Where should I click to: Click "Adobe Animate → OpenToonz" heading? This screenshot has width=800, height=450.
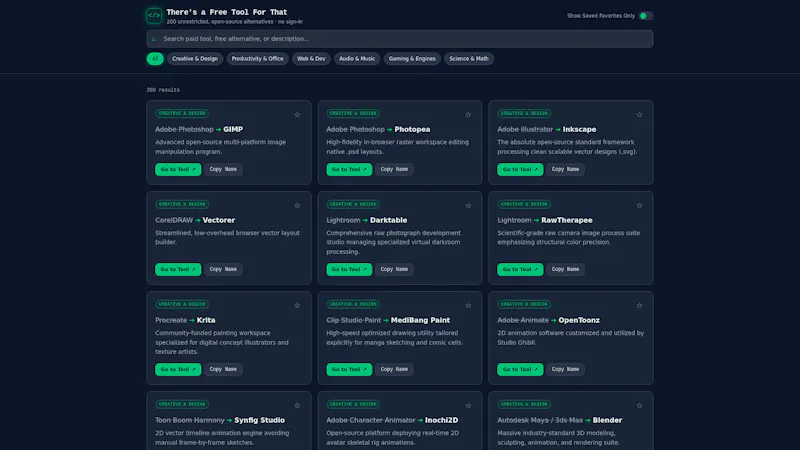548,320
